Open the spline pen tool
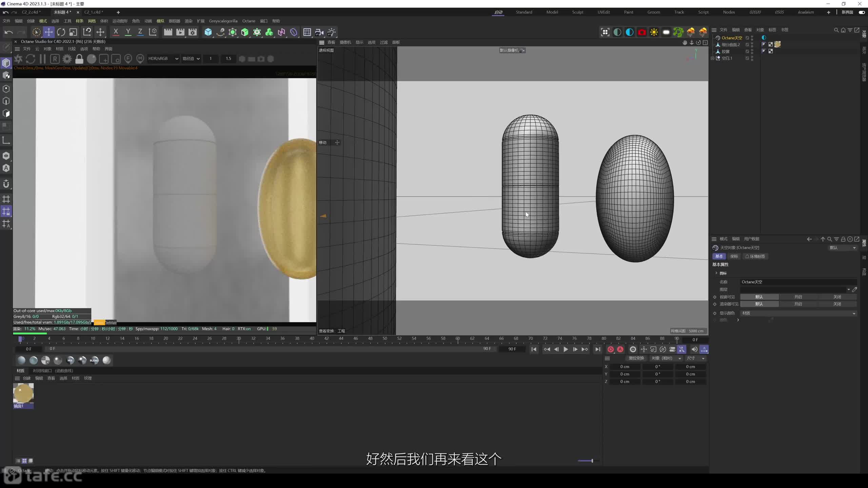 point(220,32)
